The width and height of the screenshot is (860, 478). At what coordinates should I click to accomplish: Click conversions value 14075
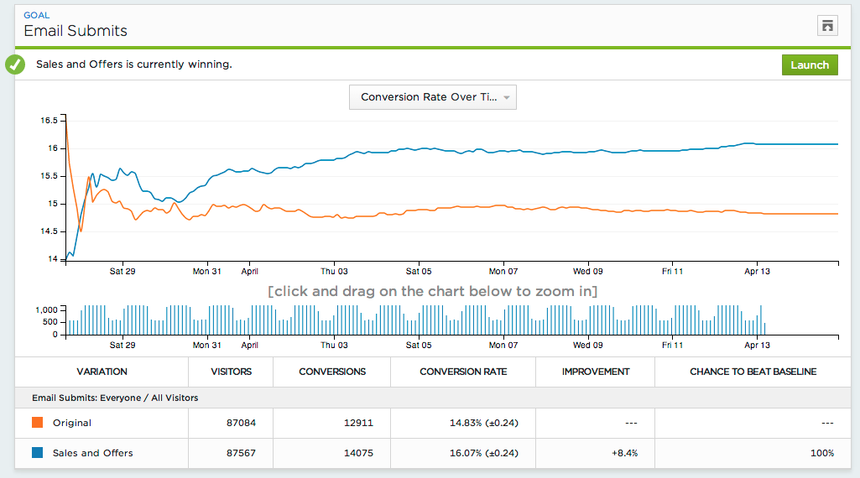(359, 453)
